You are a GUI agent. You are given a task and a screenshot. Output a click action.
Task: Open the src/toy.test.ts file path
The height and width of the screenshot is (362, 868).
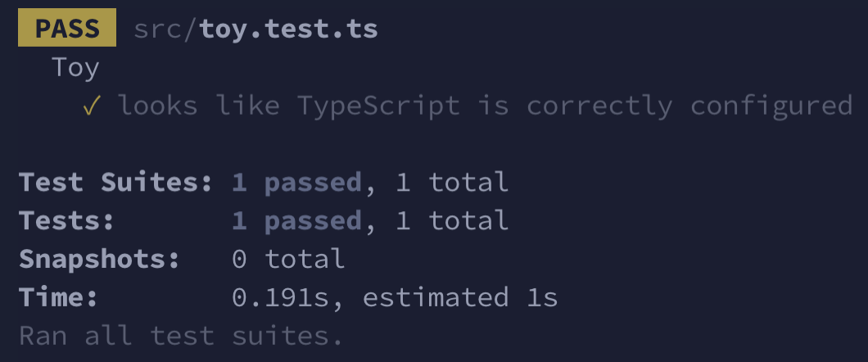(255, 29)
